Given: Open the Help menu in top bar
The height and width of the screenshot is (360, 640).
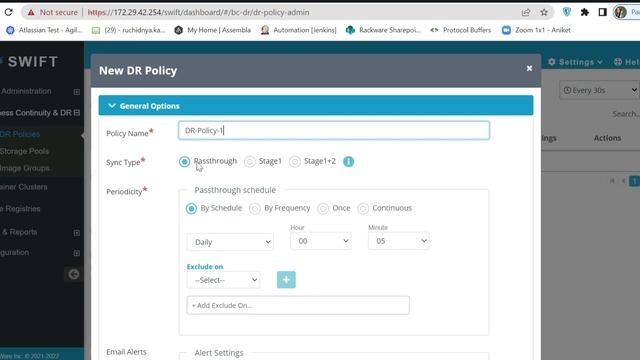Looking at the screenshot, I should pyautogui.click(x=627, y=62).
